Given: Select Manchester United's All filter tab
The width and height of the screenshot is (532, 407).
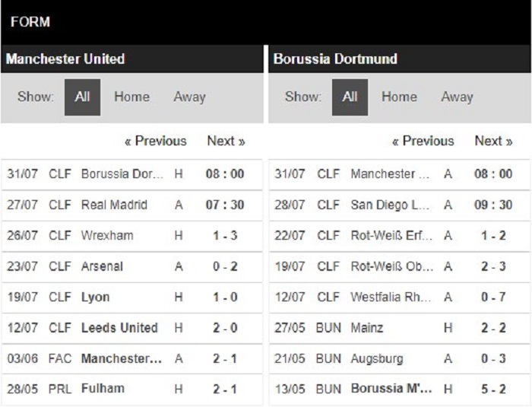Looking at the screenshot, I should click(x=82, y=97).
